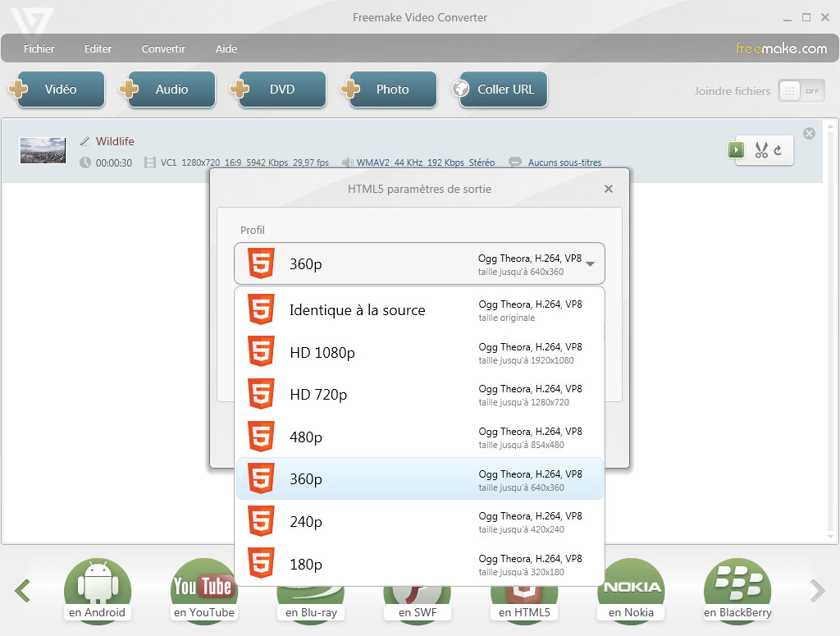
Task: Click the Coller URL button
Action: 498,89
